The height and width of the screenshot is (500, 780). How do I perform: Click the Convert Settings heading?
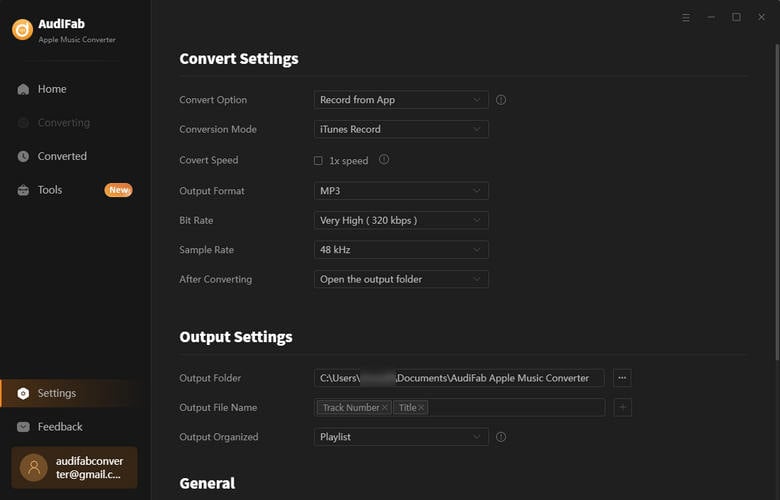click(239, 59)
